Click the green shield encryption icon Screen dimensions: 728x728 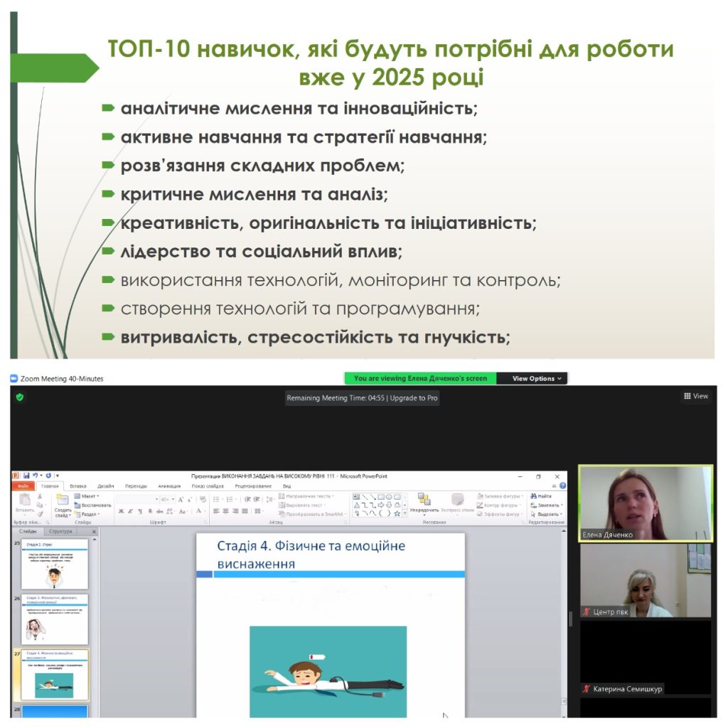point(20,397)
